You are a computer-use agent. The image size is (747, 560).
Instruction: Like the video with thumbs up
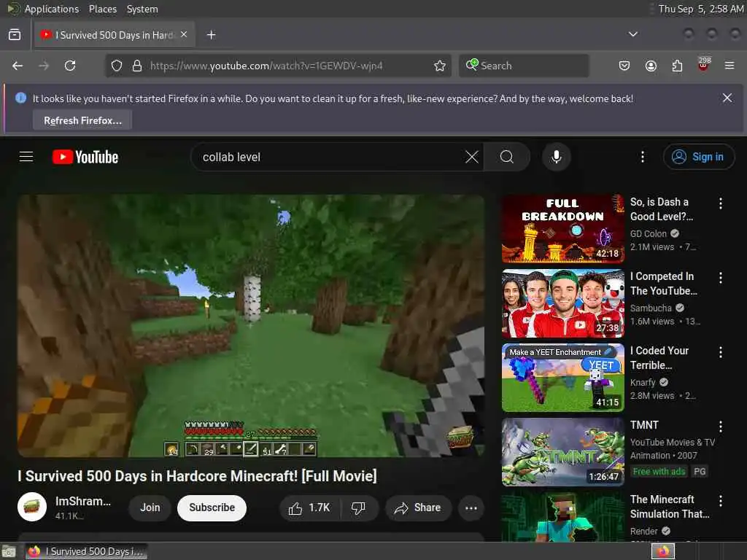(x=309, y=508)
